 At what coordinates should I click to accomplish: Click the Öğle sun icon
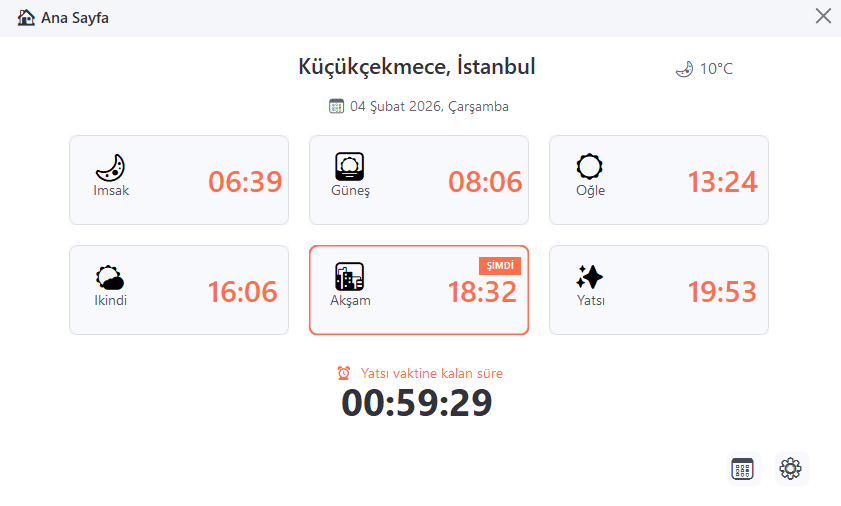[590, 167]
